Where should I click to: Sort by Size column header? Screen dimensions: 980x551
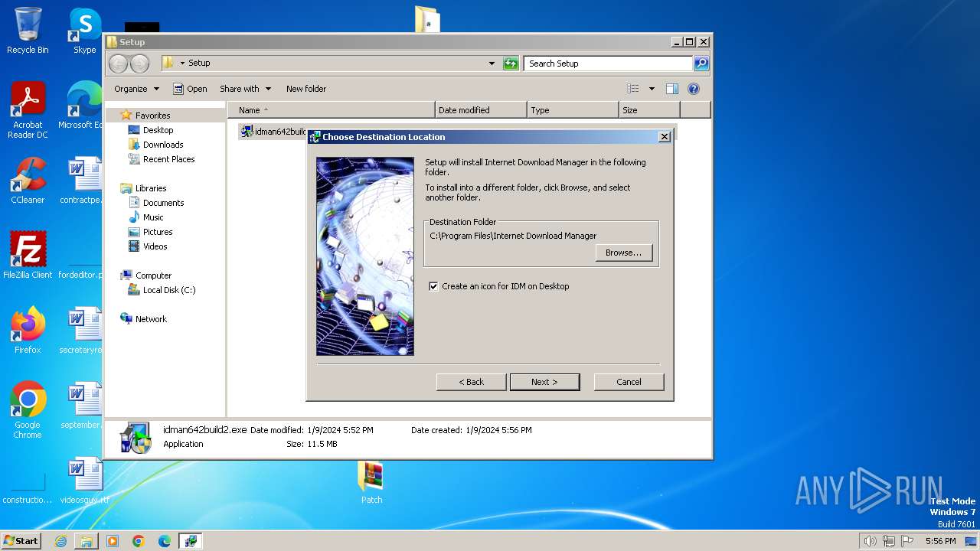[x=649, y=110]
